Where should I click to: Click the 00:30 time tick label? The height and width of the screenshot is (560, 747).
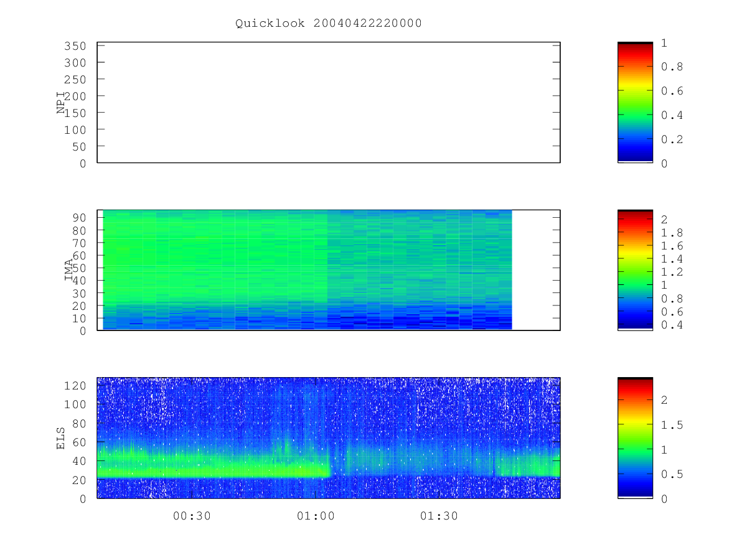click(x=192, y=516)
